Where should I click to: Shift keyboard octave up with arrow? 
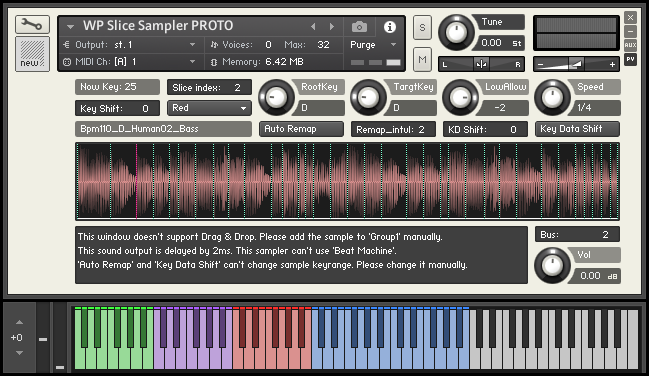(x=19, y=322)
